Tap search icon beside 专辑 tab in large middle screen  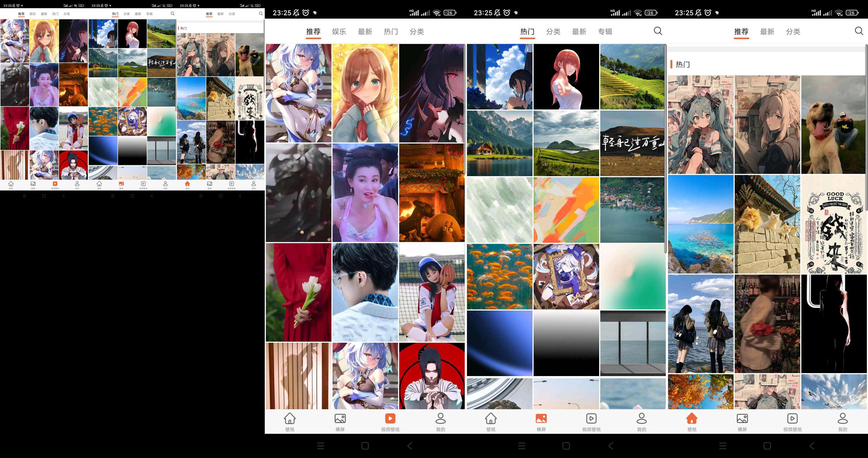(658, 31)
